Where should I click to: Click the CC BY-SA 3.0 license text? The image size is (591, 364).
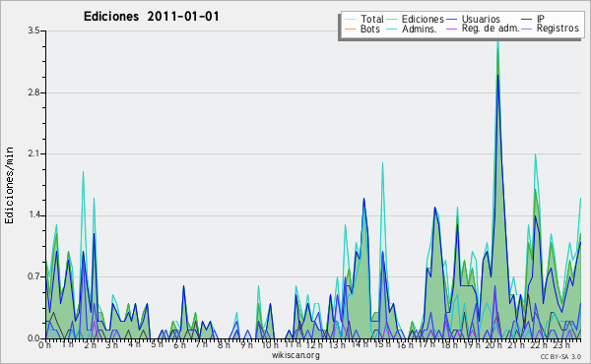pos(560,357)
